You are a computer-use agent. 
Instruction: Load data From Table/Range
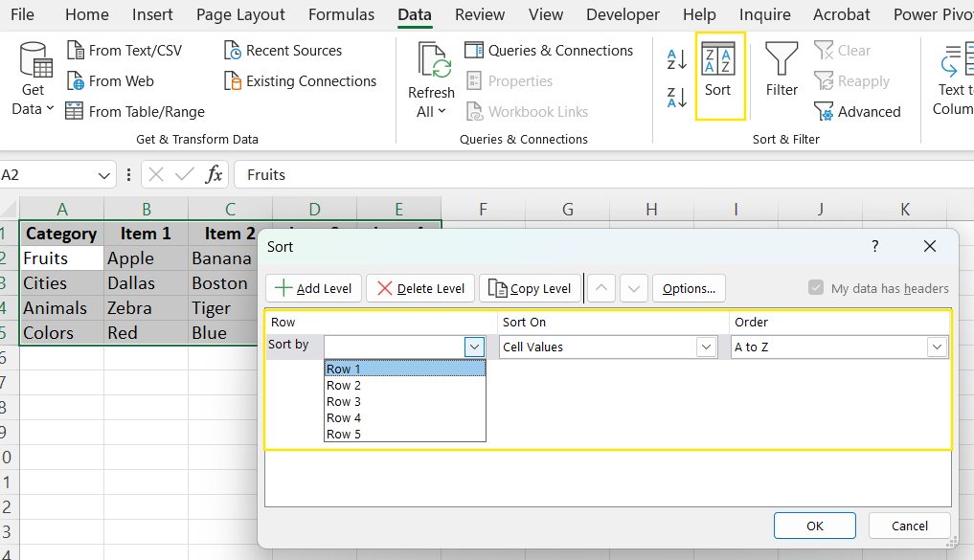click(x=135, y=112)
